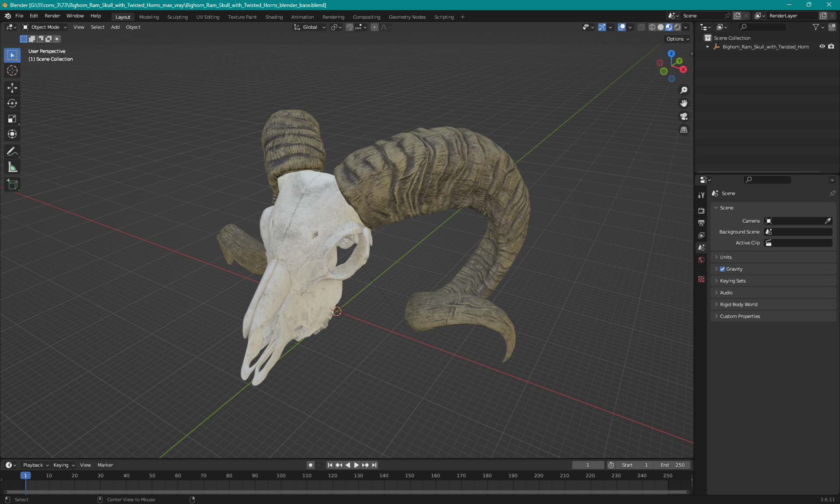Switch to Wireframe viewport shading
Image resolution: width=840 pixels, height=504 pixels.
pos(652,27)
